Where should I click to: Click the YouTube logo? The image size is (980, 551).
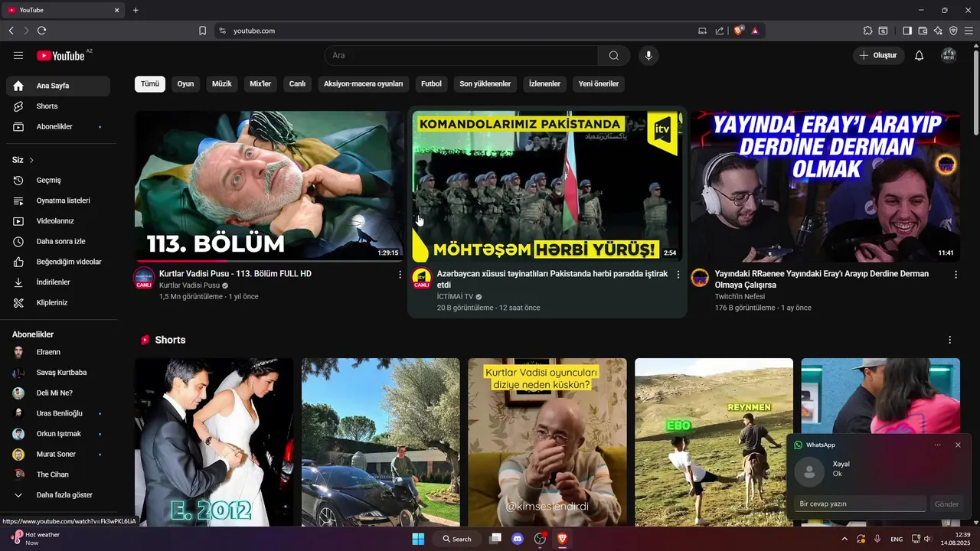[61, 55]
